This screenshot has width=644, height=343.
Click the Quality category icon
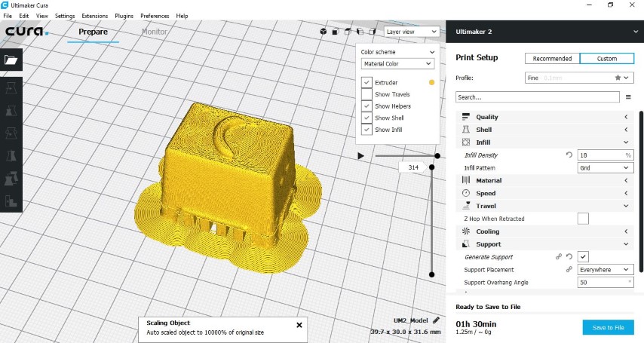click(466, 117)
